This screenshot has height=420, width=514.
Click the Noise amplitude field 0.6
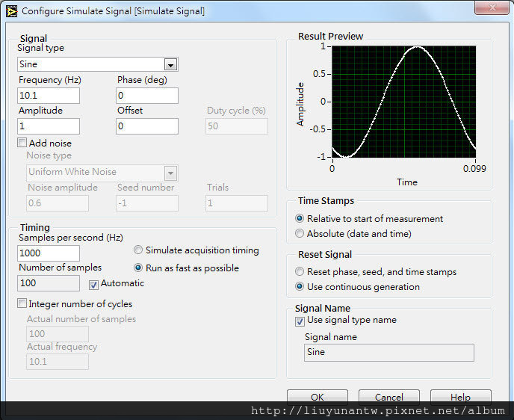coord(58,203)
